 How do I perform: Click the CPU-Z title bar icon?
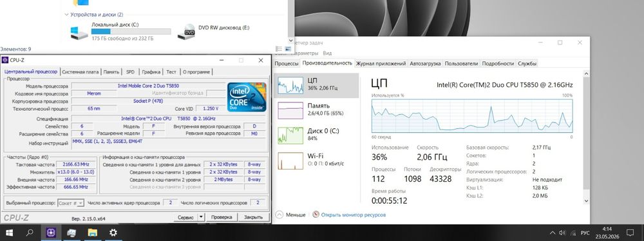(5, 60)
